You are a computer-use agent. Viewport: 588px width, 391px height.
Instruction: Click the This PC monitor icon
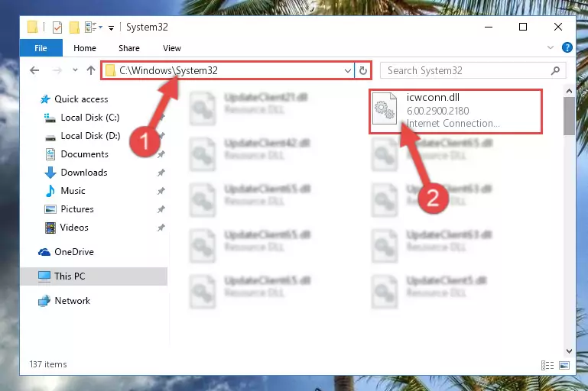(x=44, y=276)
